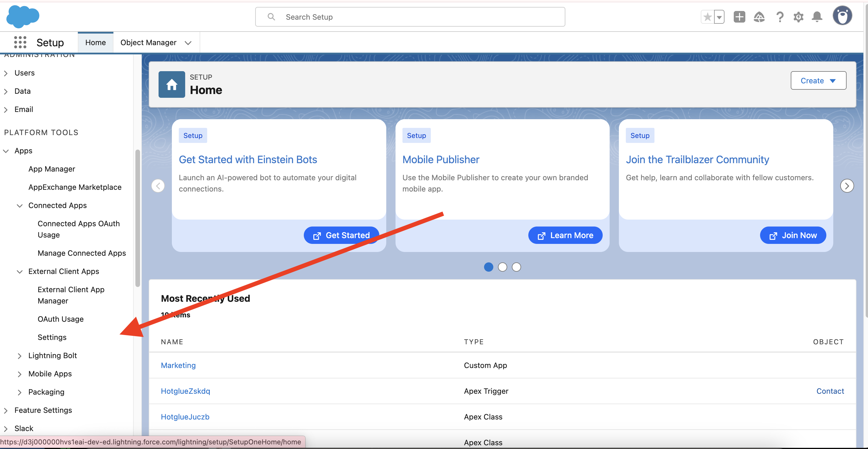Click the Setup tag on Einstein Bots card
The height and width of the screenshot is (449, 868).
coord(193,135)
